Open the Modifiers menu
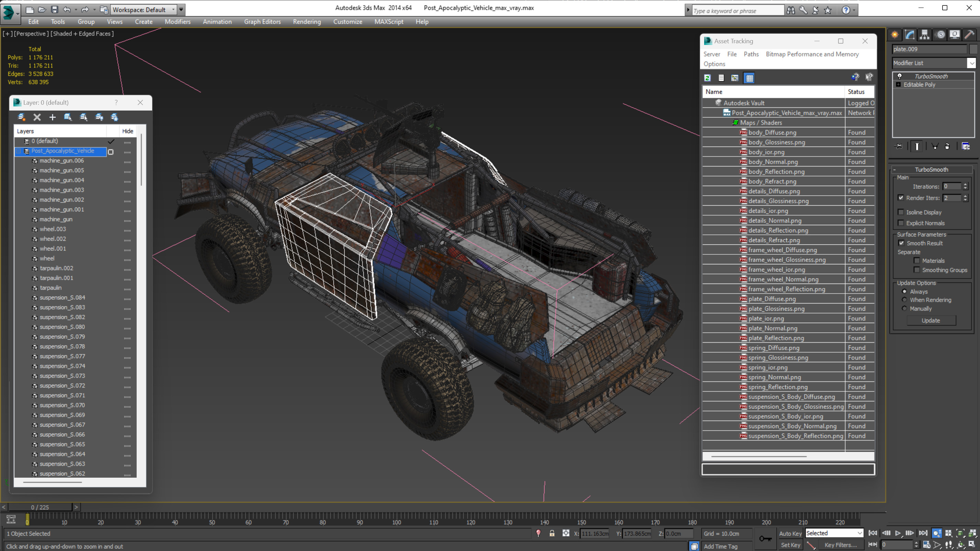 [177, 22]
